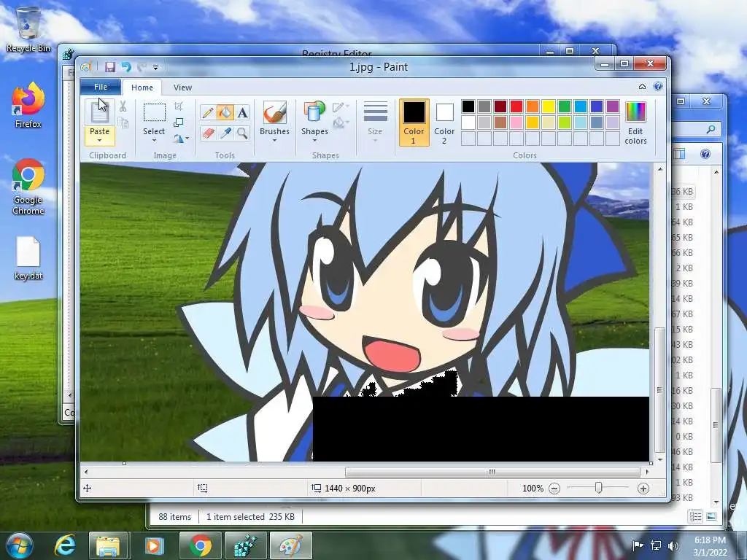
Task: Click the Explorer window search magnifier icon
Action: tap(711, 129)
